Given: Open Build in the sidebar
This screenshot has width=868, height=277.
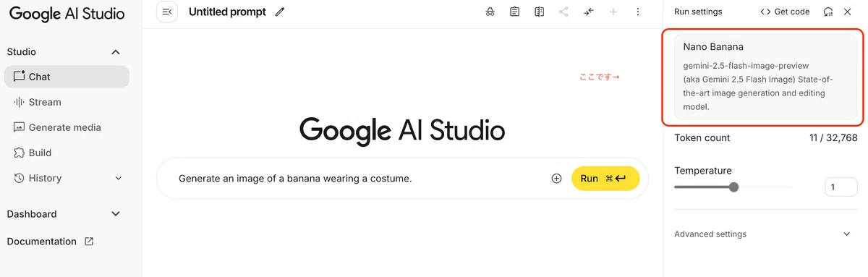Looking at the screenshot, I should [x=67, y=153].
